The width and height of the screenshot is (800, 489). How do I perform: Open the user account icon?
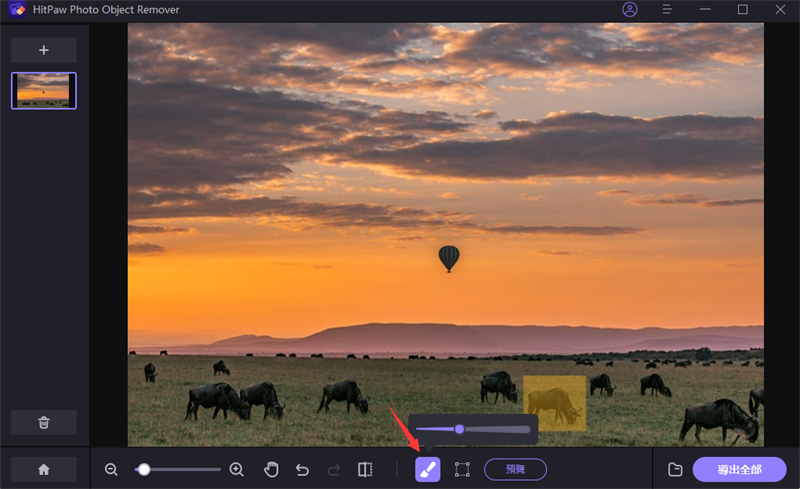(x=630, y=10)
